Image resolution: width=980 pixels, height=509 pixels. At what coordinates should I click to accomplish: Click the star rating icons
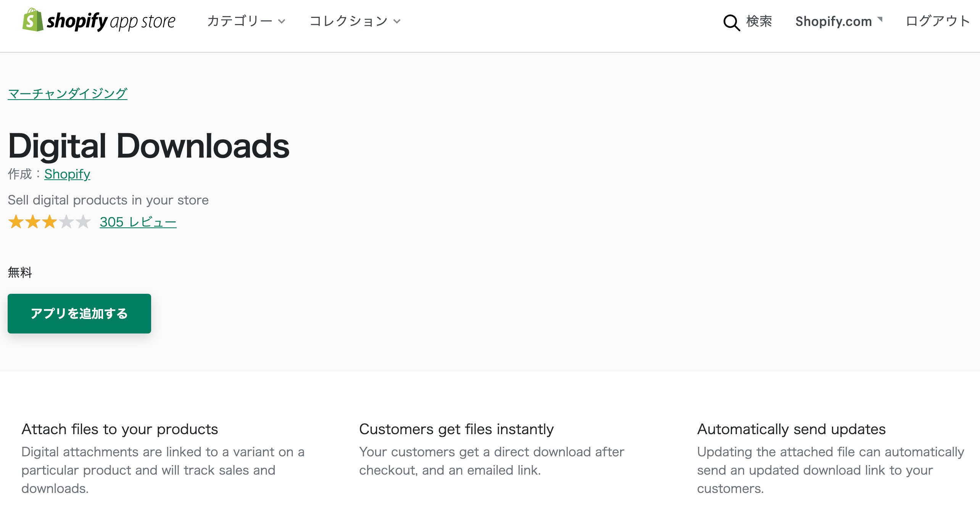point(50,222)
